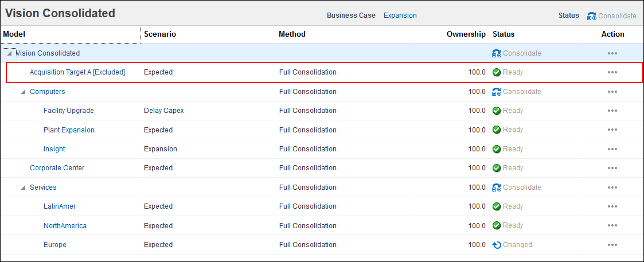644x262 pixels.
Task: Collapse the Services tree node
Action: (23, 187)
